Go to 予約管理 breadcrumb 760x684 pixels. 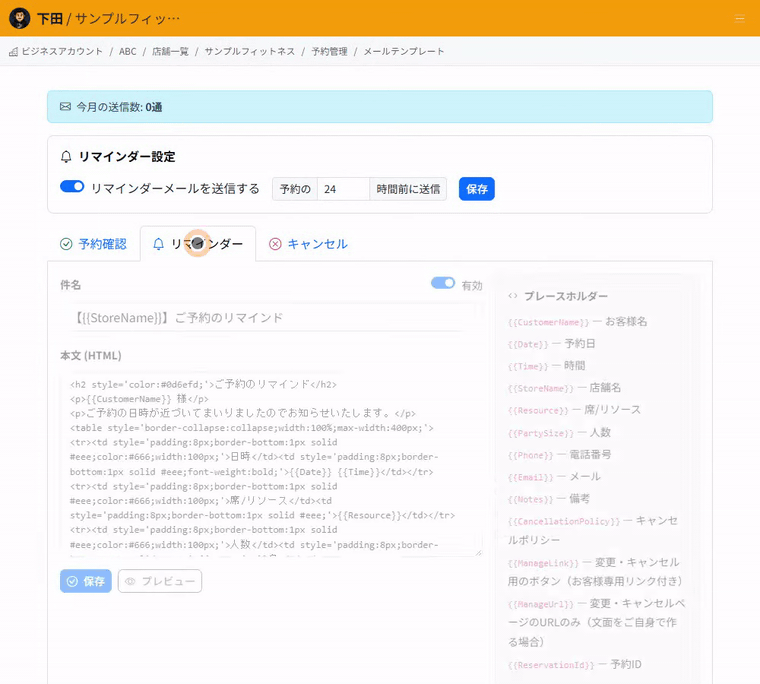(x=329, y=51)
